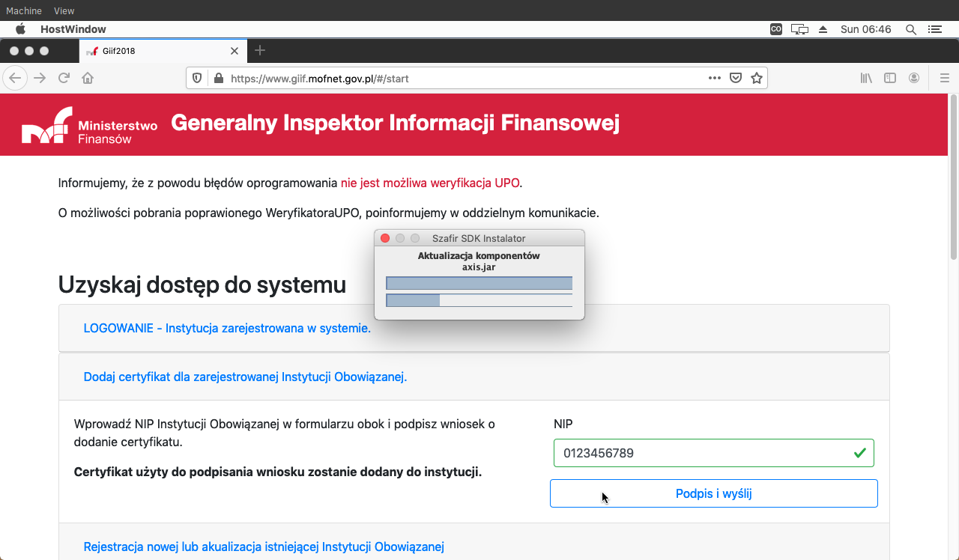Open the Pocket save icon

coord(736,78)
